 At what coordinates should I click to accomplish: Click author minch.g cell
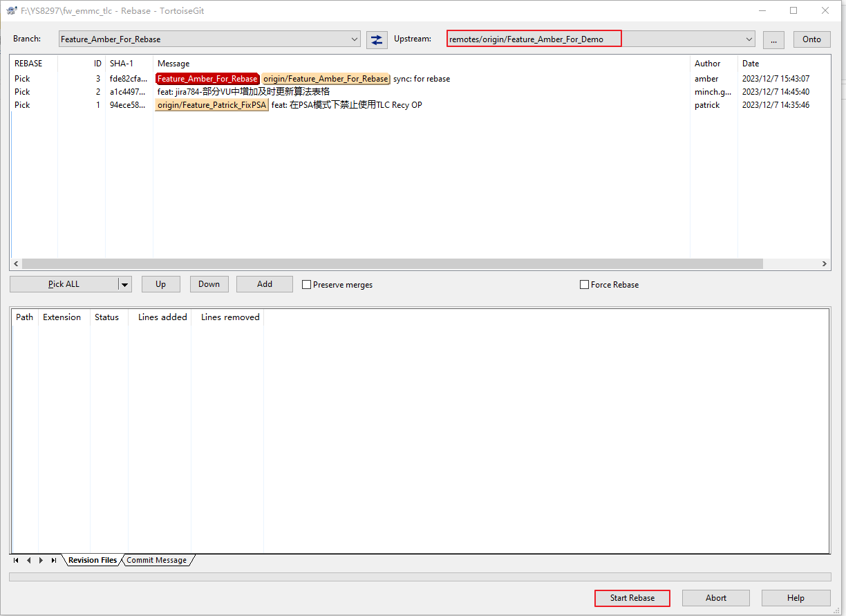pos(713,92)
